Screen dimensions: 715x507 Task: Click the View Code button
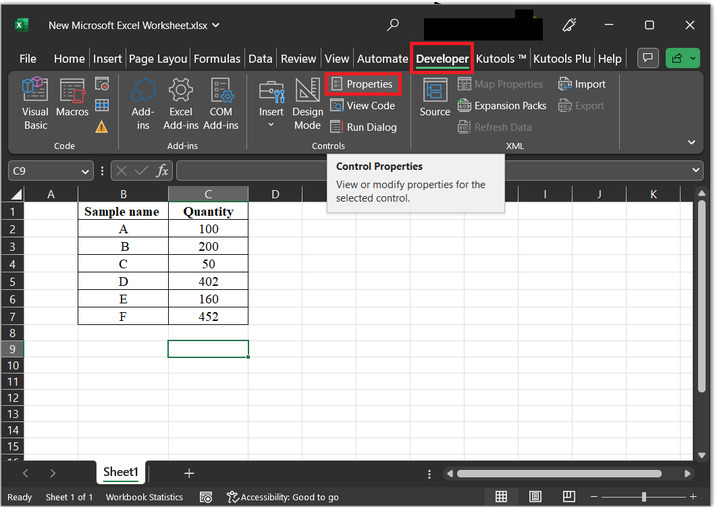362,106
